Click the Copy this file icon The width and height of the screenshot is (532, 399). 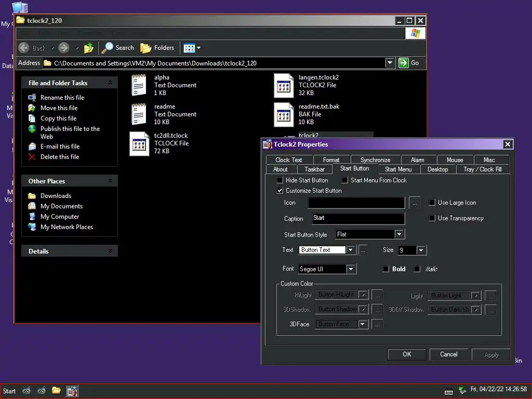(32, 118)
